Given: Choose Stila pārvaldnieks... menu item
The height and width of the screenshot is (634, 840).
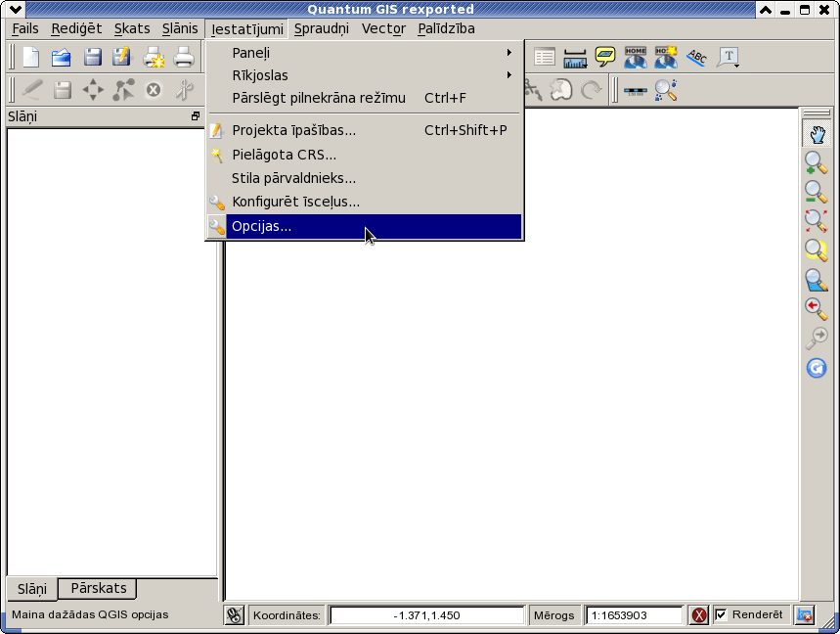Looking at the screenshot, I should click(x=365, y=178).
